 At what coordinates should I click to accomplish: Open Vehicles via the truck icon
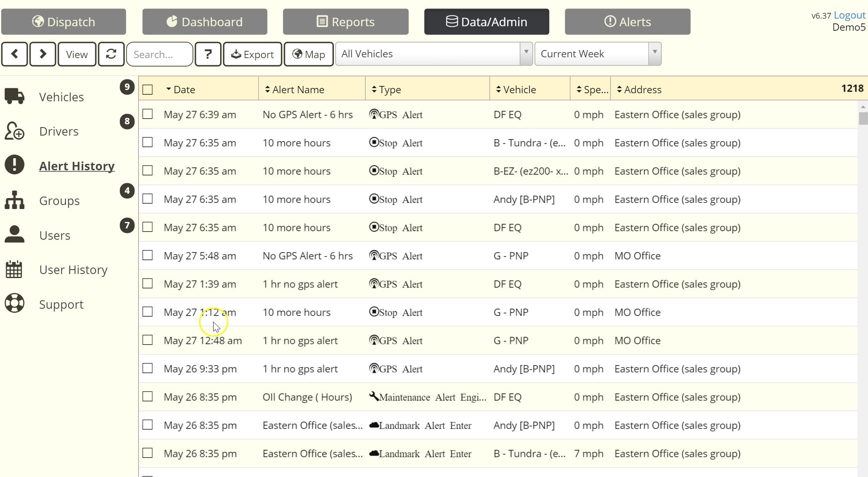pos(15,97)
